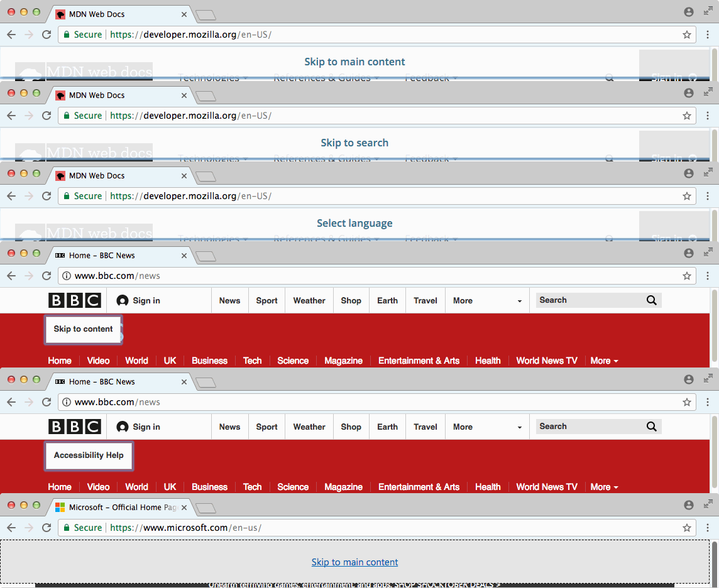Open Magazine in BBC "Skip to content" window
The width and height of the screenshot is (719, 588).
coord(343,361)
